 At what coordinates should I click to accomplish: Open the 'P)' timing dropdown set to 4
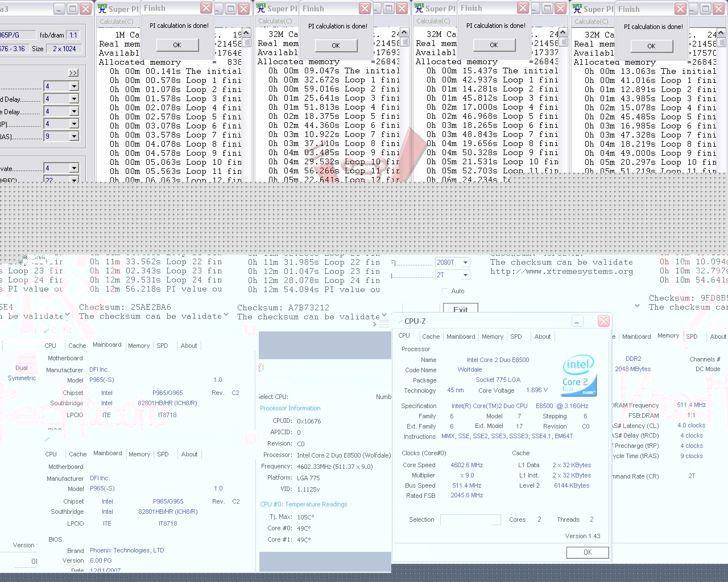[x=74, y=124]
